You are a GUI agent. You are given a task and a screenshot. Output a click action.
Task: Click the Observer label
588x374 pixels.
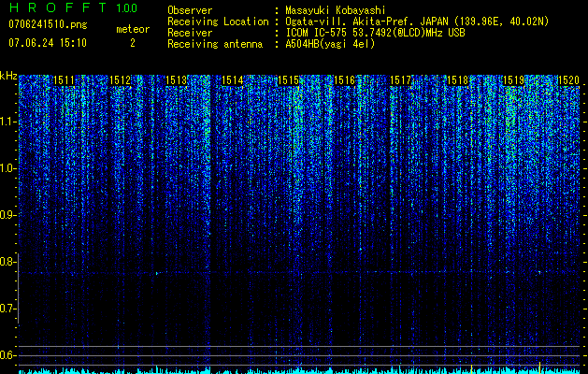tap(190, 10)
